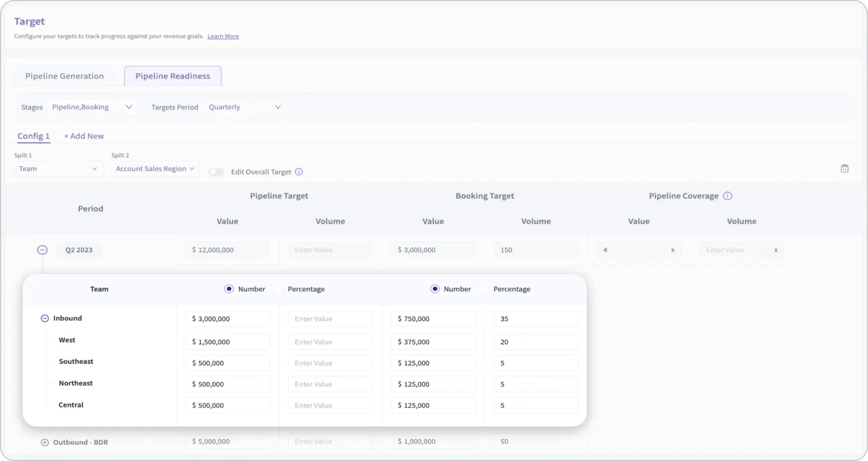Click Inbound booking volume 35 field
This screenshot has width=868, height=461.
(x=536, y=318)
